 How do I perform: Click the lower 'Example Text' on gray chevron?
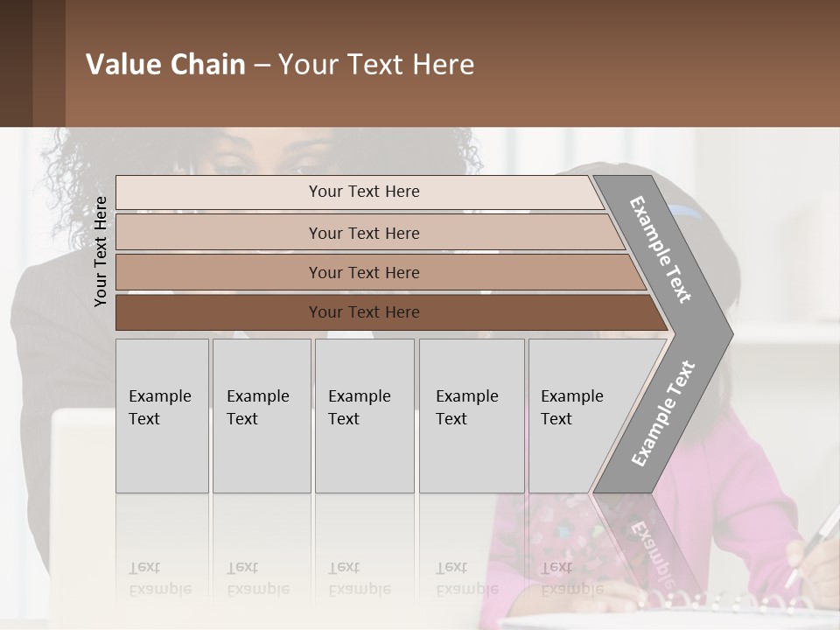coord(662,414)
